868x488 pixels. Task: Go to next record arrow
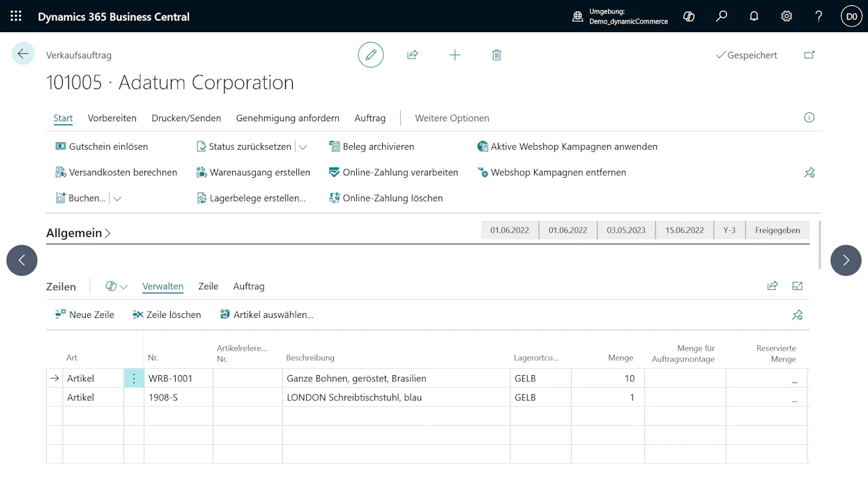[x=846, y=260]
